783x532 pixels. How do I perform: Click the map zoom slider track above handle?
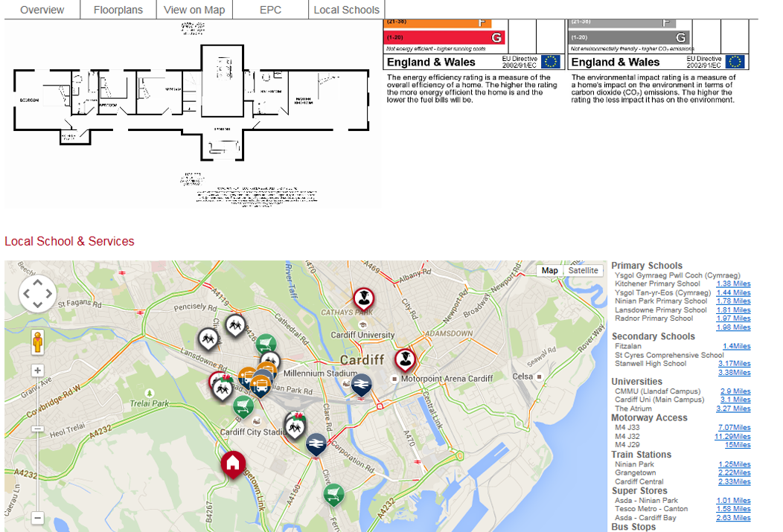pyautogui.click(x=37, y=402)
